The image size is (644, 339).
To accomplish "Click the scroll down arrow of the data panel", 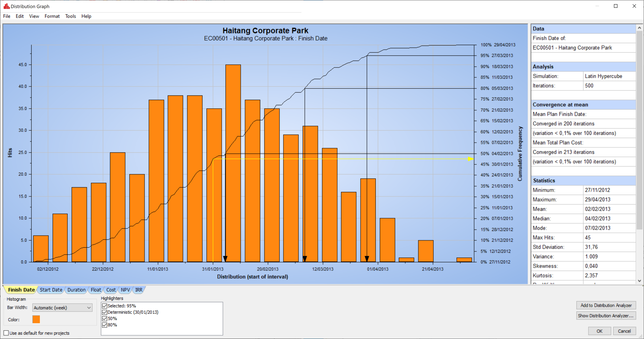I will coord(639,281).
